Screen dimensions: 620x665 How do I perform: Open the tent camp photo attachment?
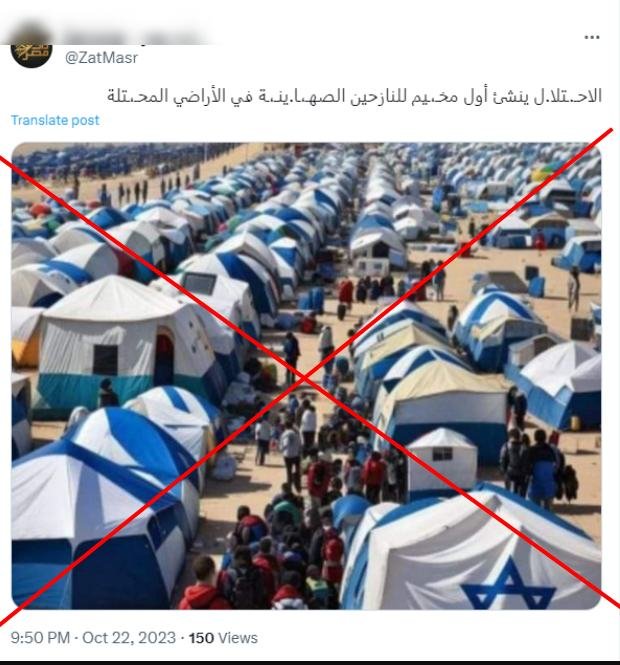(x=306, y=376)
